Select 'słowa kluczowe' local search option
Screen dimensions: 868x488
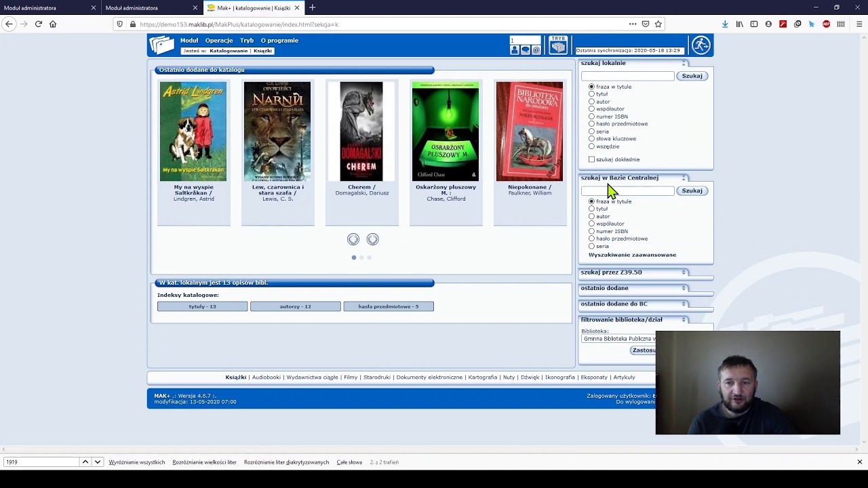pos(591,139)
